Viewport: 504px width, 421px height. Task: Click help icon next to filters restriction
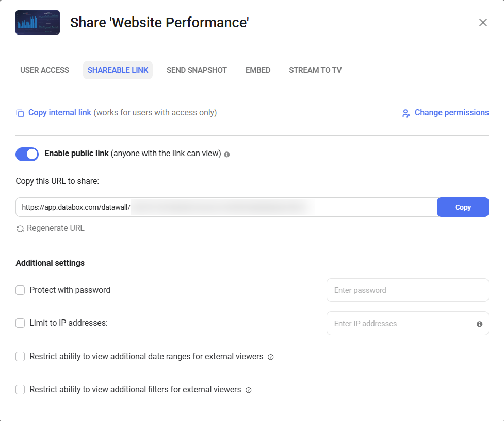[x=249, y=390]
